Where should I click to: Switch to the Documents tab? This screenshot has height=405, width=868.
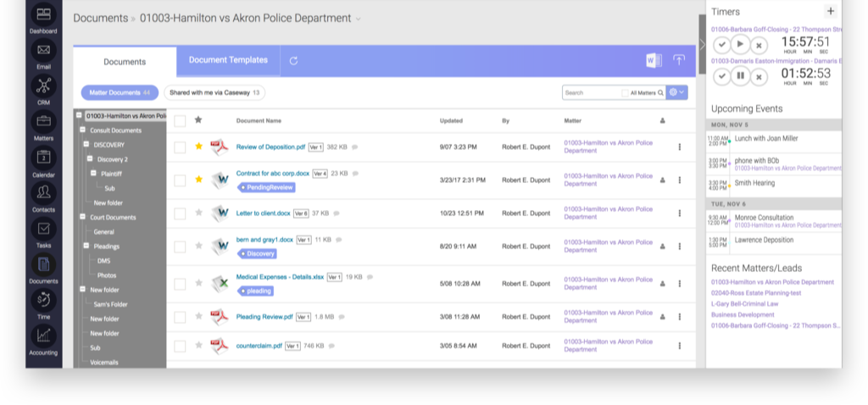[125, 62]
